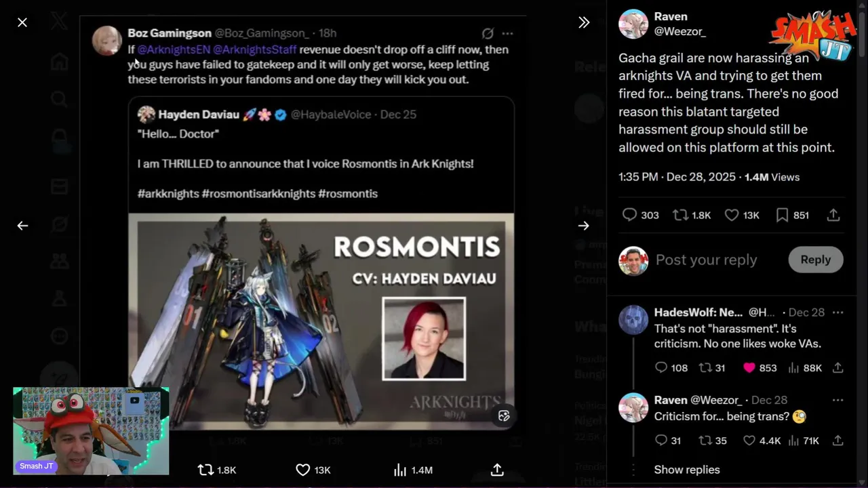Collapse the reply sidebar with double chevron
This screenshot has width=868, height=488.
click(x=584, y=22)
